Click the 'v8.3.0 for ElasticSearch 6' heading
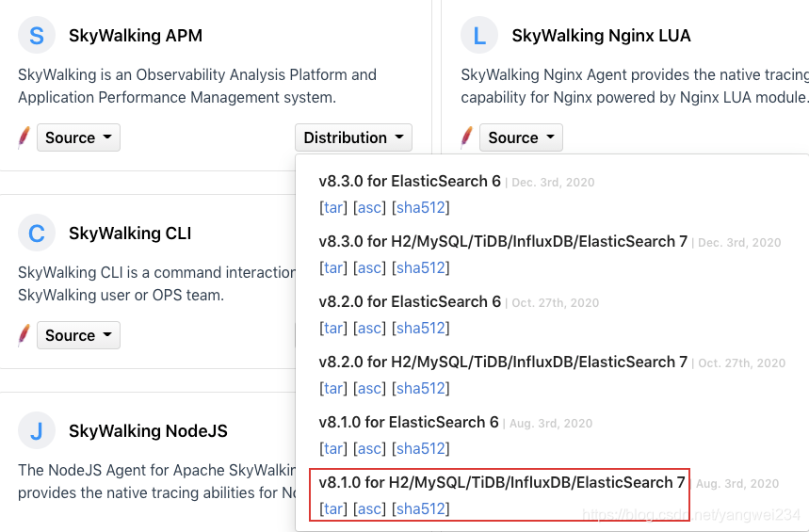Screen dimensions: 809x532 [x=410, y=181]
